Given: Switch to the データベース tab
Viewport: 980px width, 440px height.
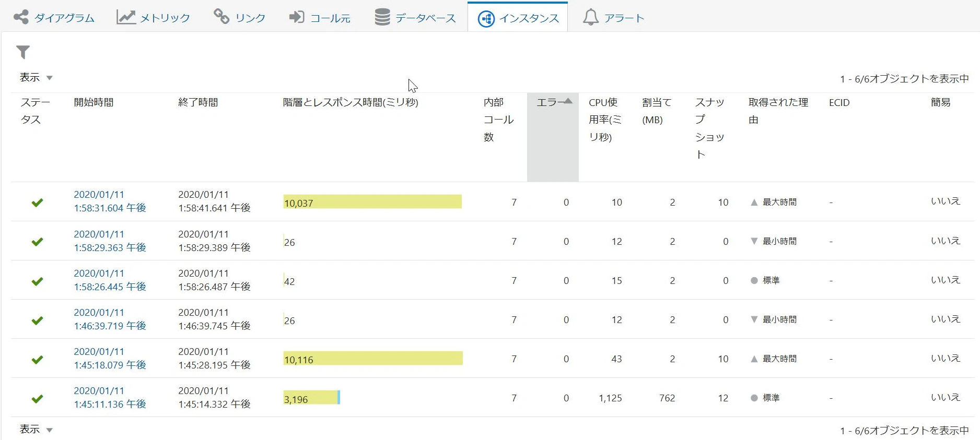Looking at the screenshot, I should tap(415, 18).
